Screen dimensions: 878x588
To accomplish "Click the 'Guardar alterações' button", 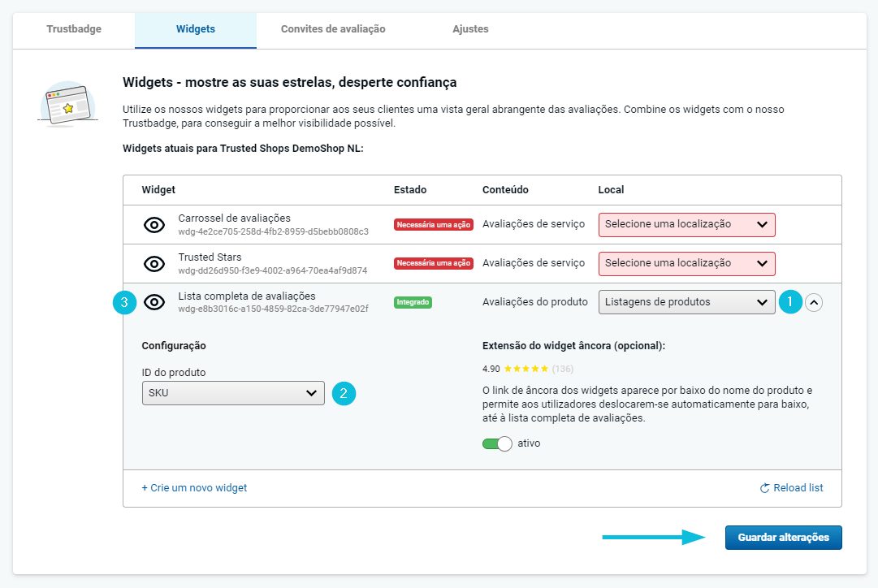I will coord(783,538).
